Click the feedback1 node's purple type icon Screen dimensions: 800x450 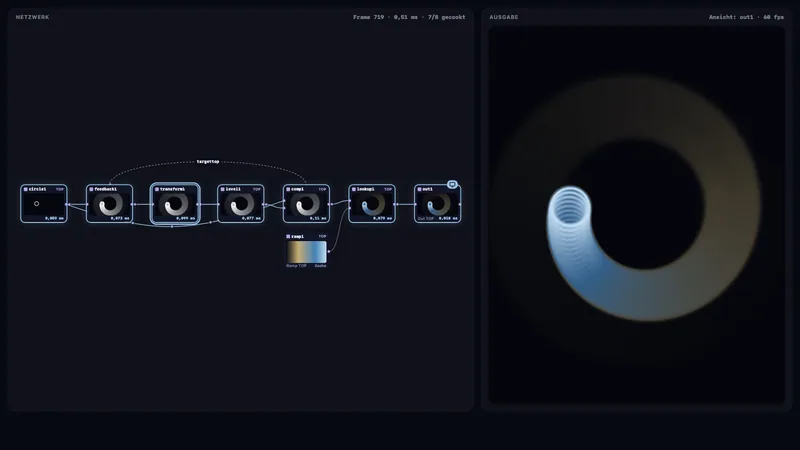91,189
